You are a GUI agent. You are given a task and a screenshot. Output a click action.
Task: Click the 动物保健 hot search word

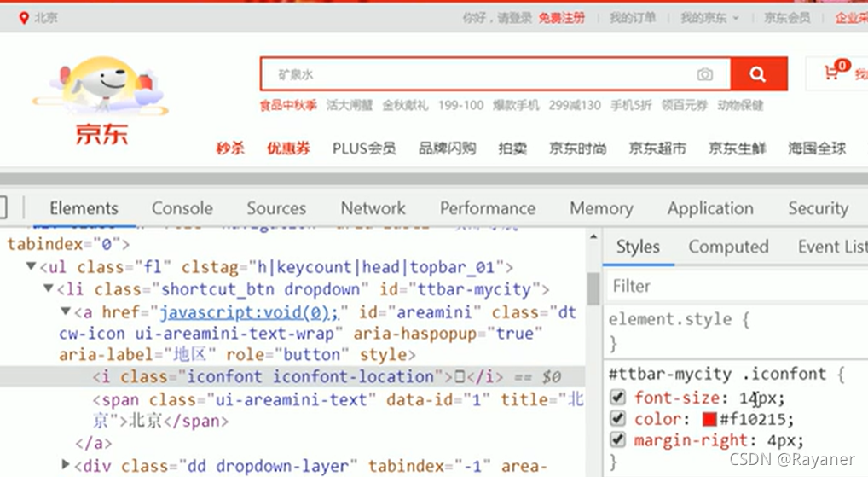741,105
